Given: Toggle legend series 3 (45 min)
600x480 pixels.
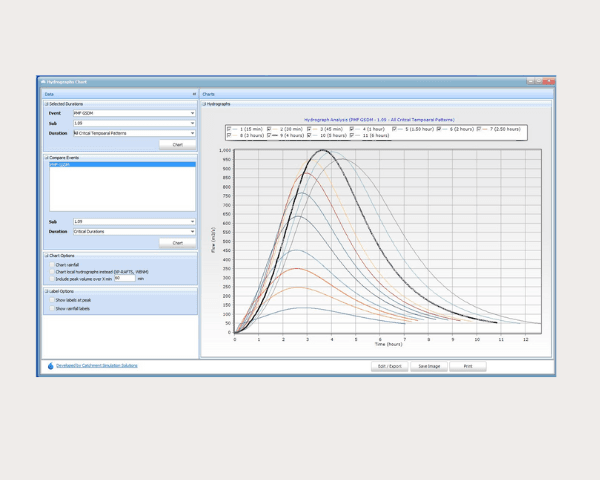Looking at the screenshot, I should tap(309, 129).
